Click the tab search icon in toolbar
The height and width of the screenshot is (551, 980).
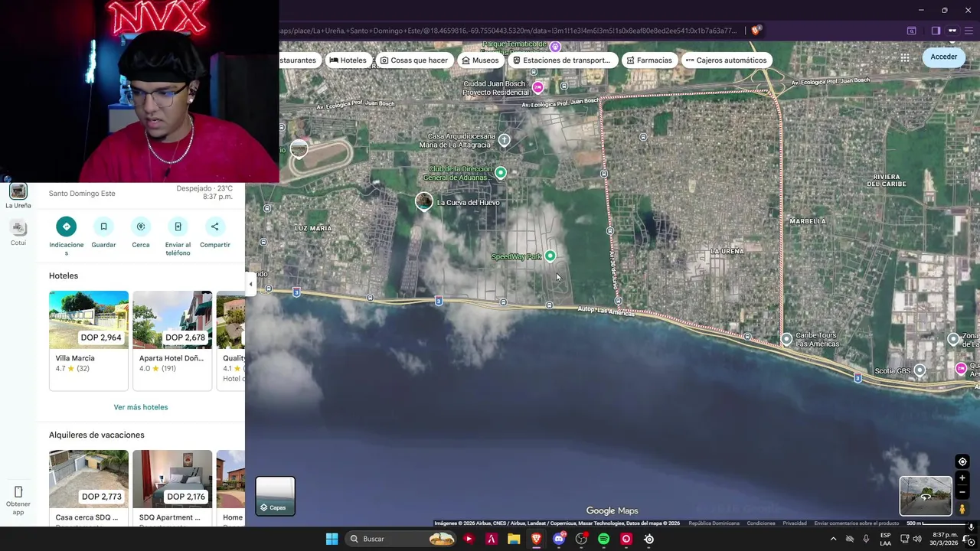(912, 31)
